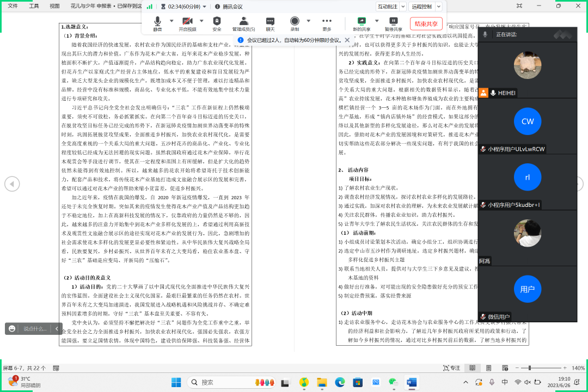Select 小程序用户ULvLwRCW participant tile
588x392 pixels.
527,126
